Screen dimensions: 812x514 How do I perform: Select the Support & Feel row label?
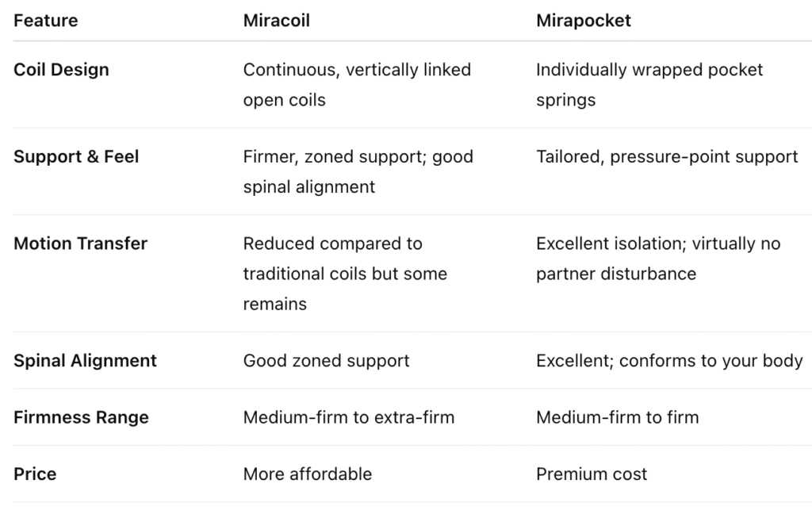[x=76, y=156]
